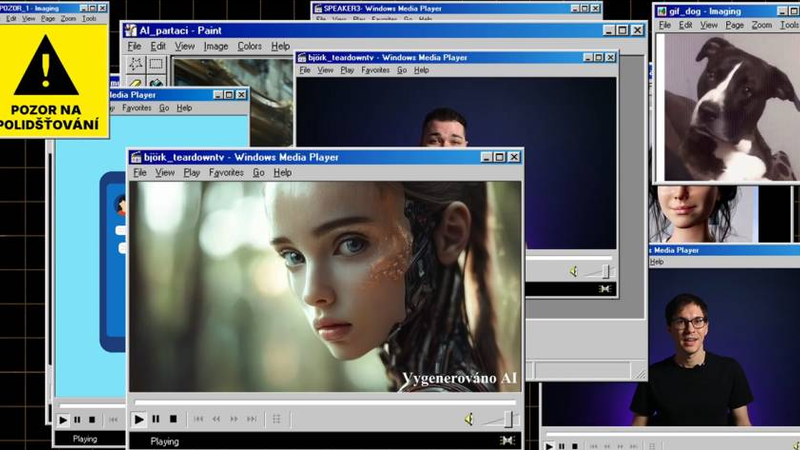
Task: Click the AI girl video in the front björk player
Action: pyautogui.click(x=325, y=287)
